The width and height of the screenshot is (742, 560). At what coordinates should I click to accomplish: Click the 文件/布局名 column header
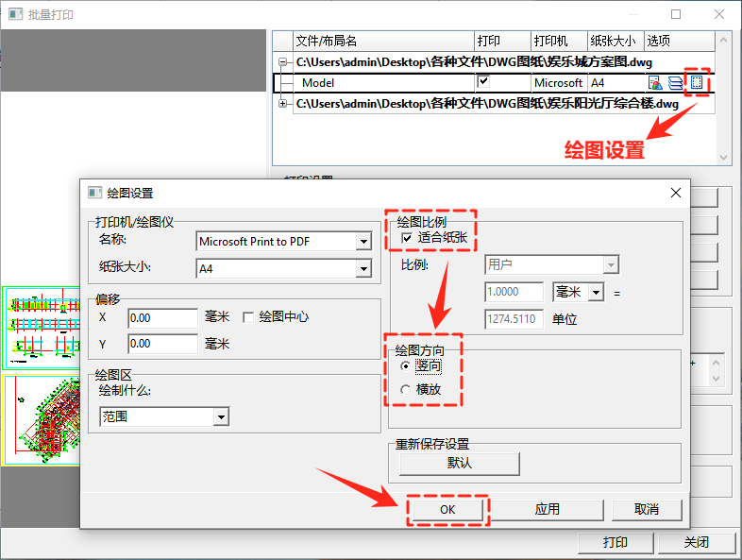pos(384,42)
